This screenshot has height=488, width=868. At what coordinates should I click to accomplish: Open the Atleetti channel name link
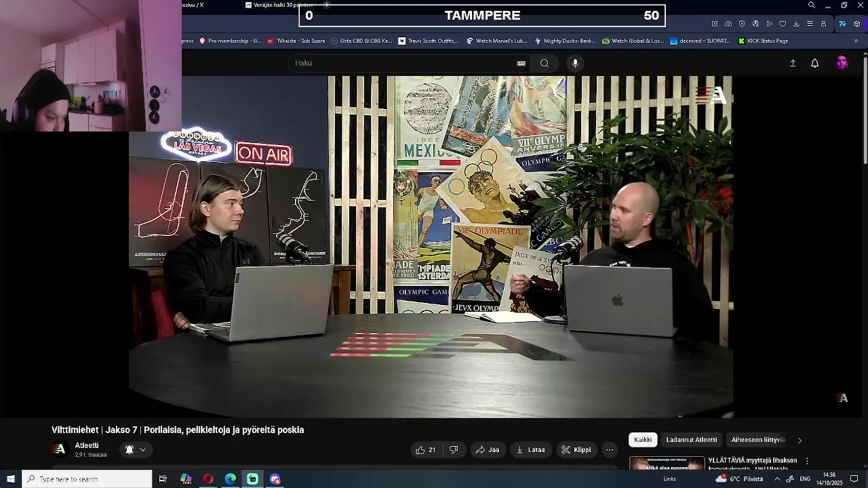point(87,445)
